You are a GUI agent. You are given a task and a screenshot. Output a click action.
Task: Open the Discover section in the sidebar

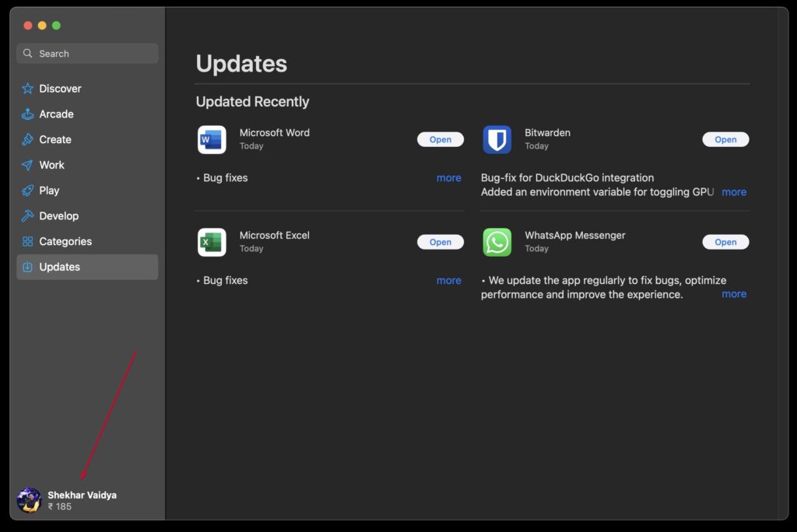point(59,88)
